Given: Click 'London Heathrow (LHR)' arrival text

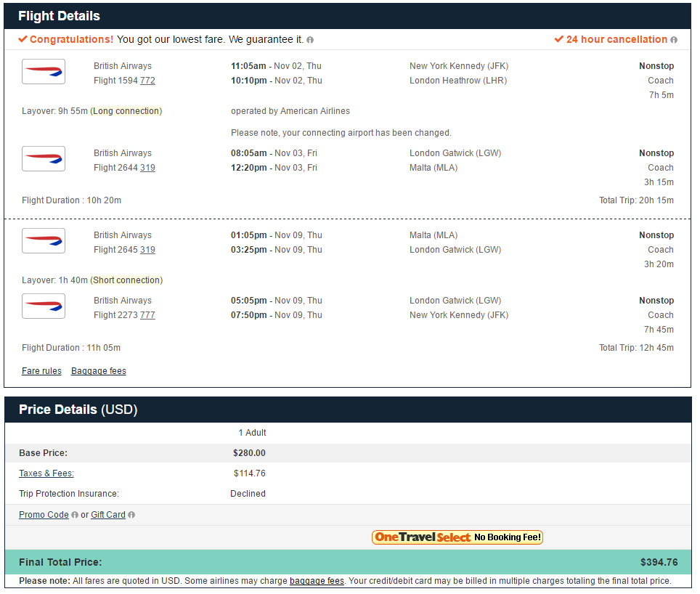Looking at the screenshot, I should pos(458,81).
